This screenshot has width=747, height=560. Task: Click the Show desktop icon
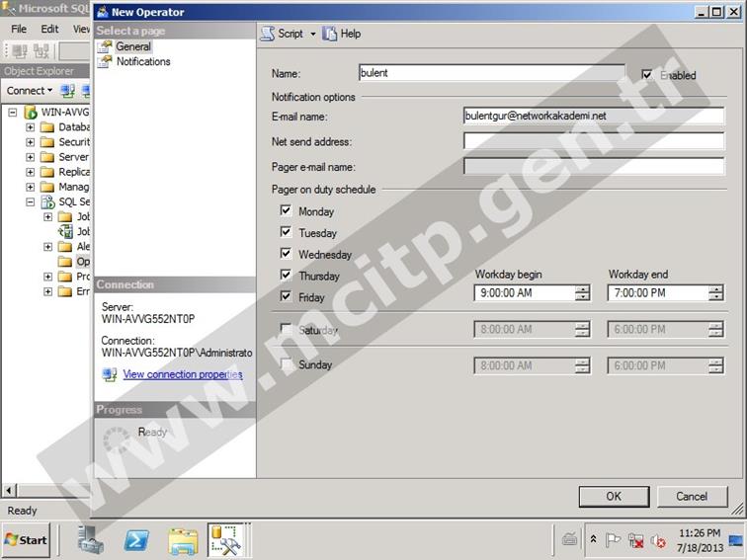(x=736, y=540)
